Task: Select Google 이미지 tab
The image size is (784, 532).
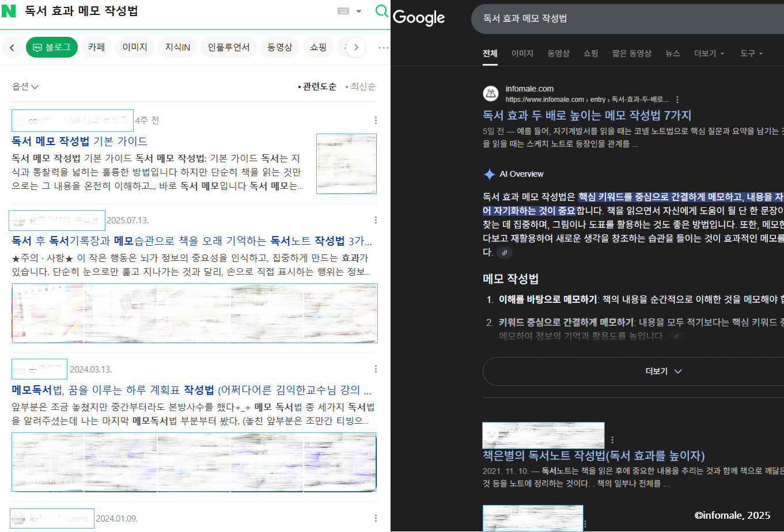Action: tap(522, 54)
